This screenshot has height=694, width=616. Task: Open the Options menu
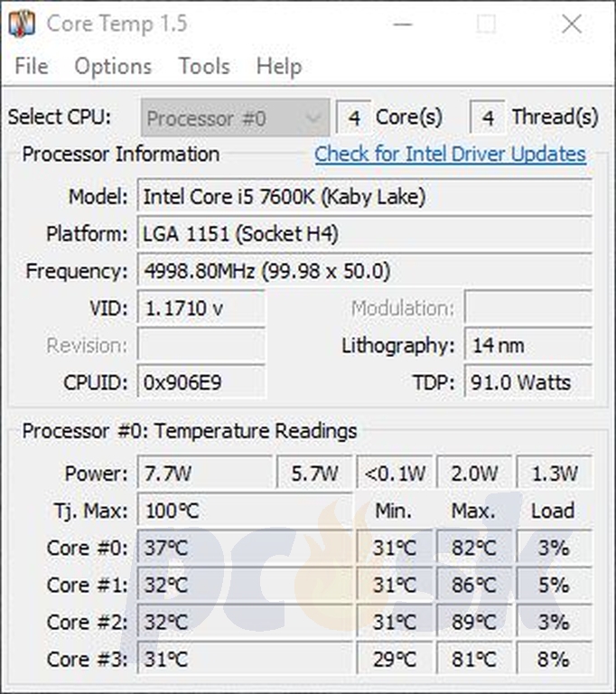(x=113, y=66)
